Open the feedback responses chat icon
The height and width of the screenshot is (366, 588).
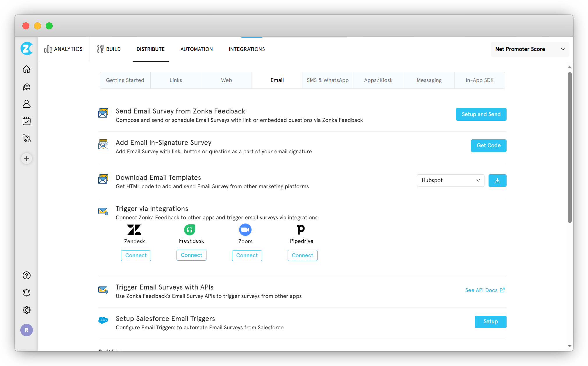(x=26, y=87)
